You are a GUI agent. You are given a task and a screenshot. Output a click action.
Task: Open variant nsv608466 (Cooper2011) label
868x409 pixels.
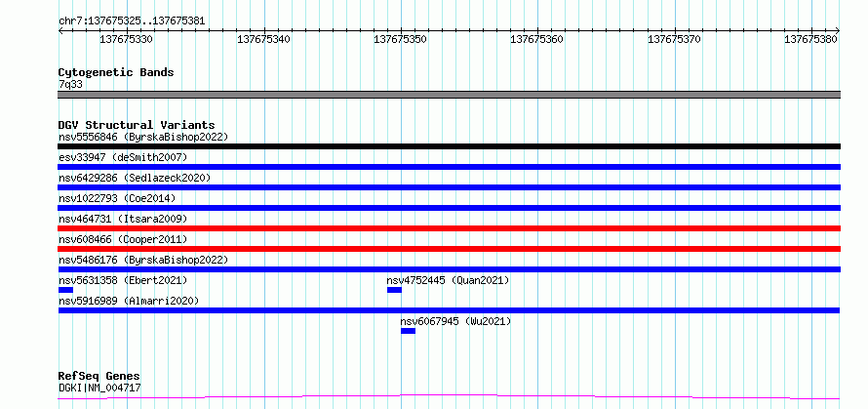click(x=123, y=239)
